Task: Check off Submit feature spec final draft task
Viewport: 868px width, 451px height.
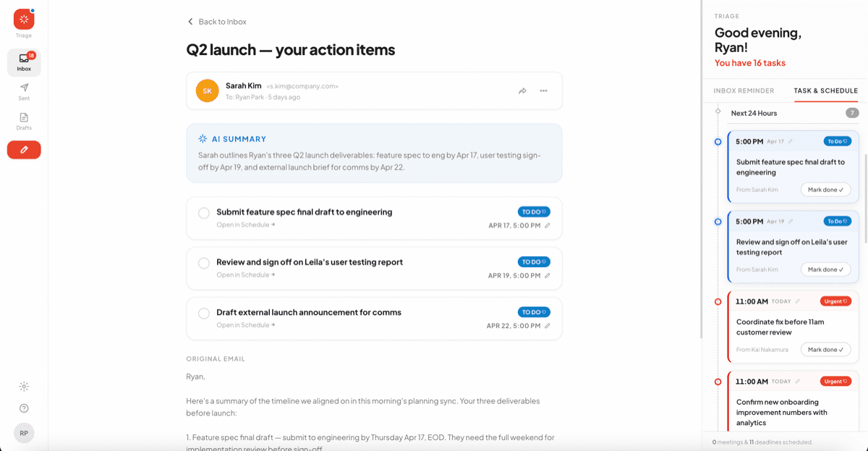Action: click(x=204, y=213)
